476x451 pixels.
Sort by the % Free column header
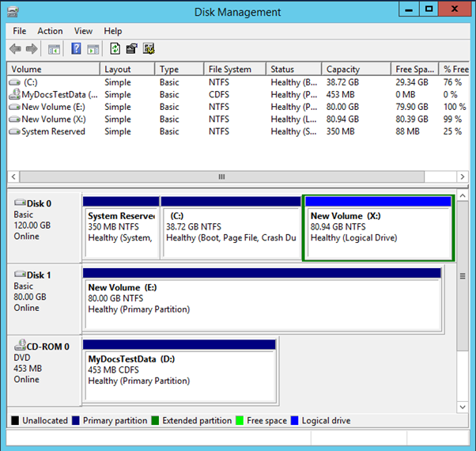[454, 70]
